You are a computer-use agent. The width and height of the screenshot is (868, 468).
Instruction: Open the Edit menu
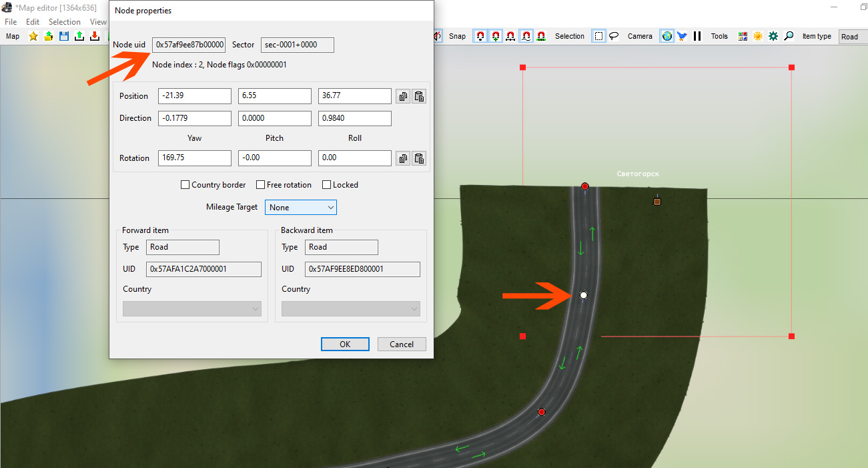tap(33, 22)
